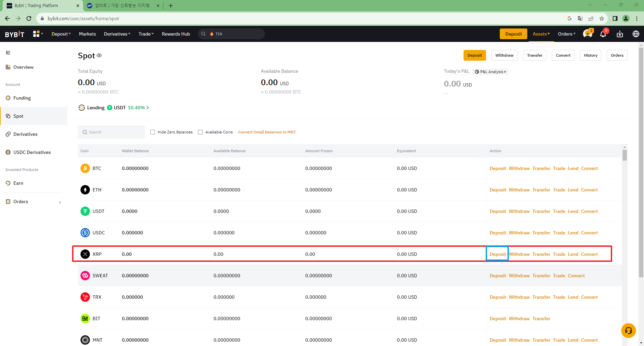The height and width of the screenshot is (346, 644).
Task: Toggle balance visibility eye icon next to Spot
Action: tap(99, 55)
